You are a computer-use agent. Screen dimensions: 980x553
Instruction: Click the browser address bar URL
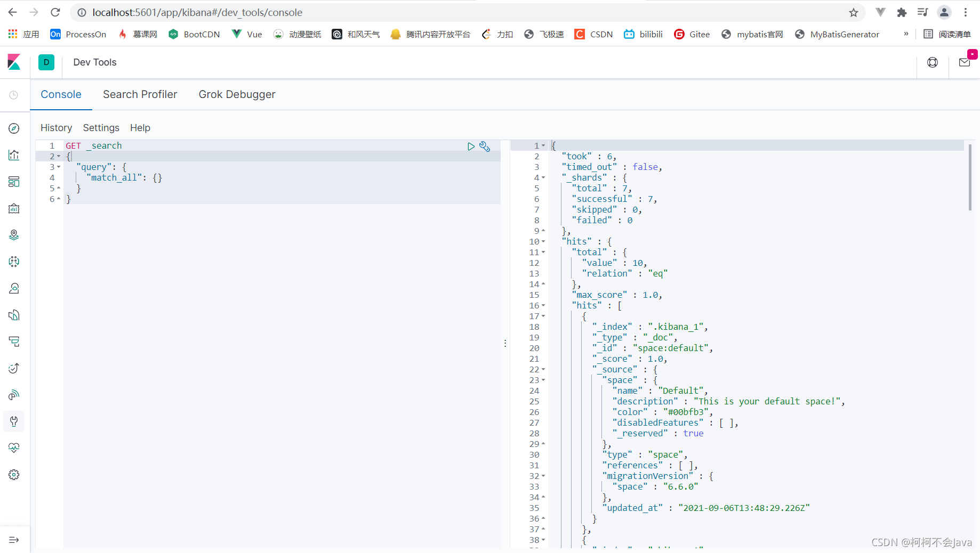pyautogui.click(x=197, y=12)
